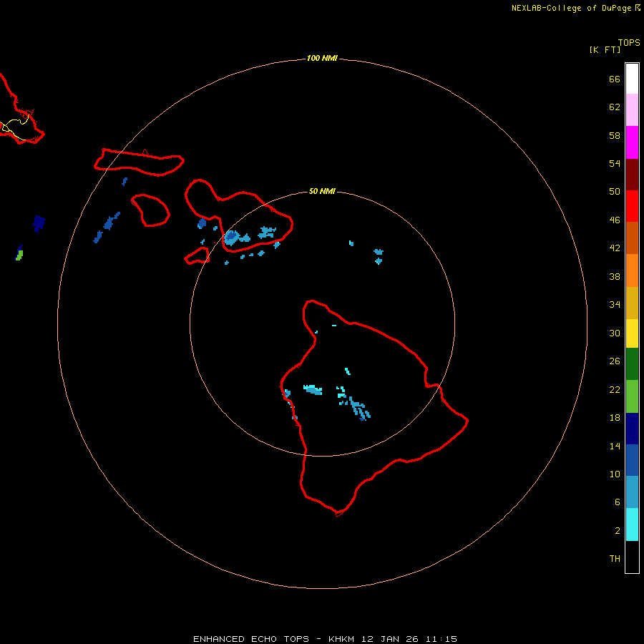Click the 12 JAN 26 date text
The height and width of the screenshot is (644, 644).
[x=390, y=639]
